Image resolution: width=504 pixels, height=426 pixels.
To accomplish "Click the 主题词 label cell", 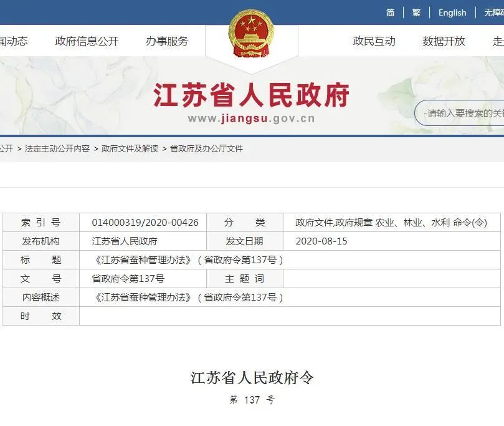I will [245, 279].
